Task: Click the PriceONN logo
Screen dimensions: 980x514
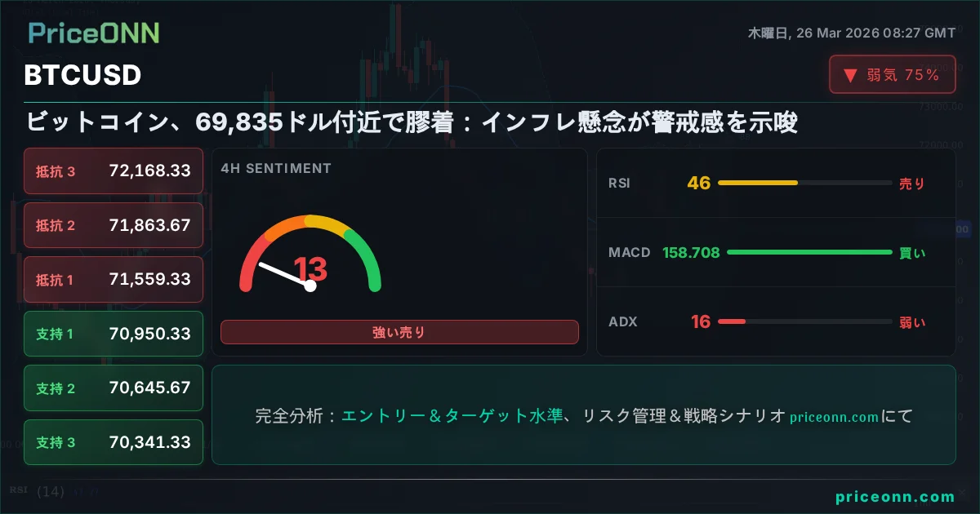Action: pyautogui.click(x=94, y=33)
